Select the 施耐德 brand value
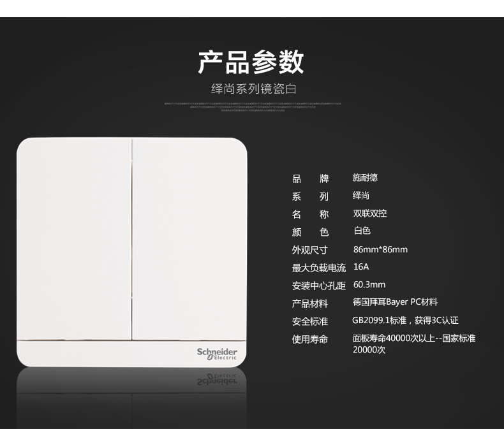 [x=365, y=178]
